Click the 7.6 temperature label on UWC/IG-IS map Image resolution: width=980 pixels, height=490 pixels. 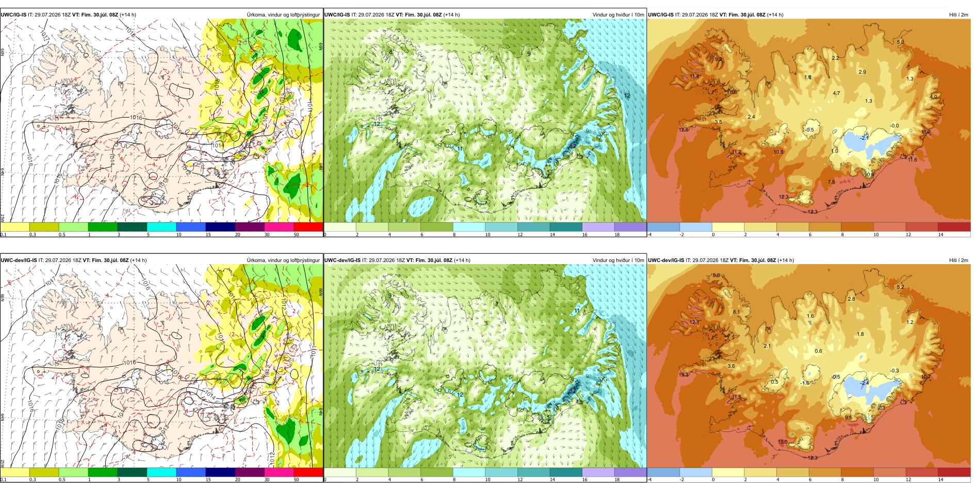(x=831, y=182)
